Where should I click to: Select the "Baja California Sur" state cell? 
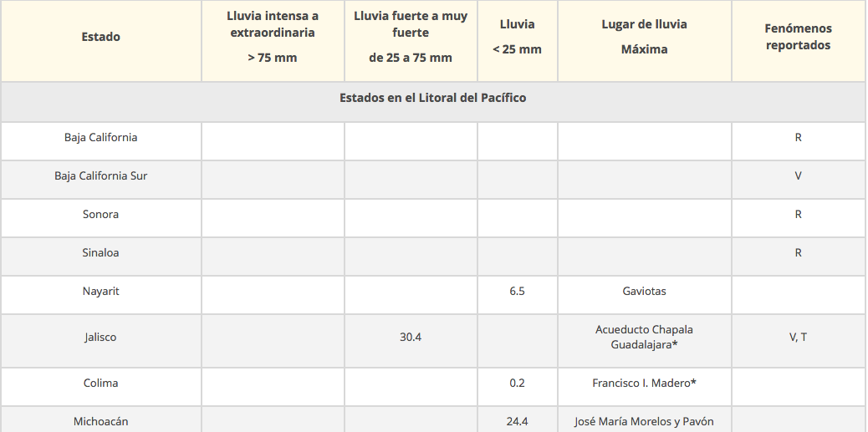(100, 175)
